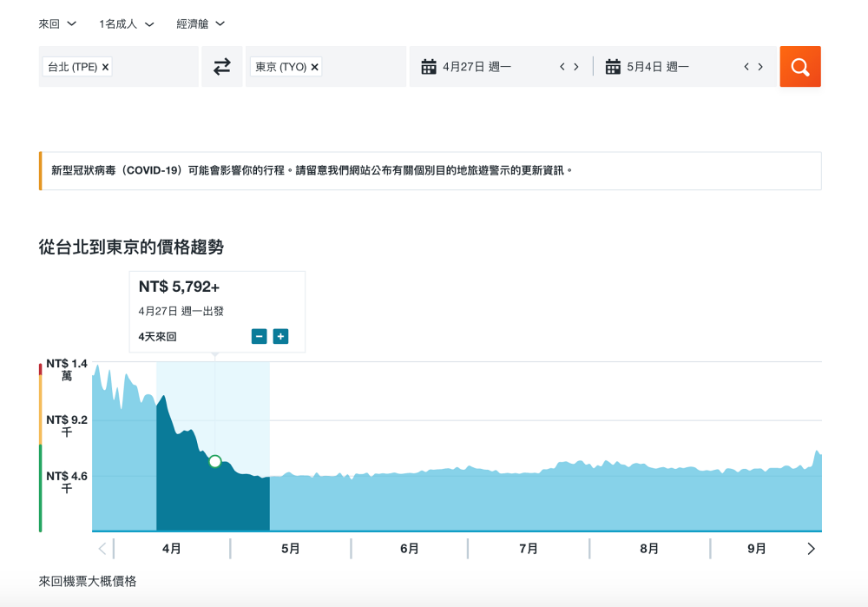Select 5月 on the chart axis
This screenshot has height=607, width=868.
pyautogui.click(x=291, y=548)
